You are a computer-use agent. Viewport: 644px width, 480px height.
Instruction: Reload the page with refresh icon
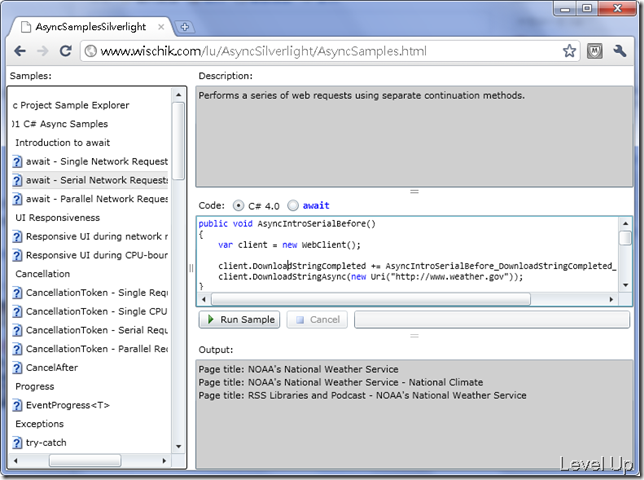66,51
